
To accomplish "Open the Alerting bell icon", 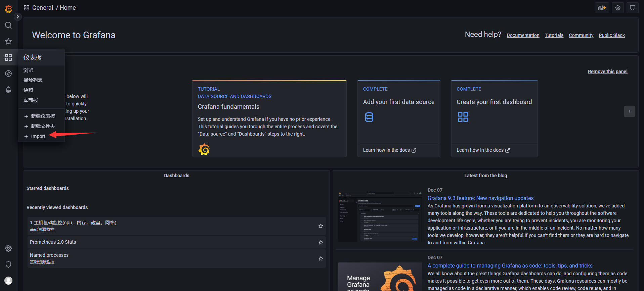I will (8, 90).
